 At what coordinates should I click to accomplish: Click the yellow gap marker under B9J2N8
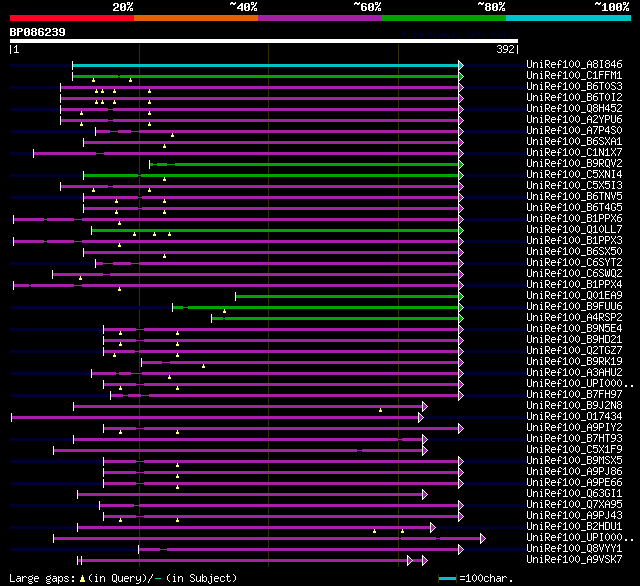(380, 410)
